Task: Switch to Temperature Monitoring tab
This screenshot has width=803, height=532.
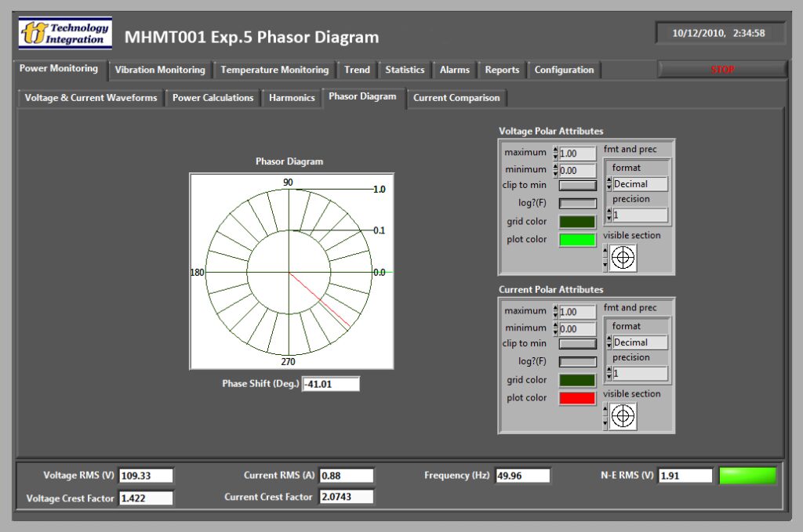Action: point(274,70)
